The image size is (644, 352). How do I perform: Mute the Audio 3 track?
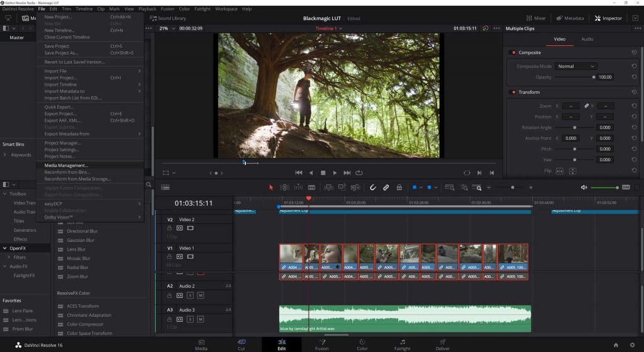pyautogui.click(x=201, y=319)
